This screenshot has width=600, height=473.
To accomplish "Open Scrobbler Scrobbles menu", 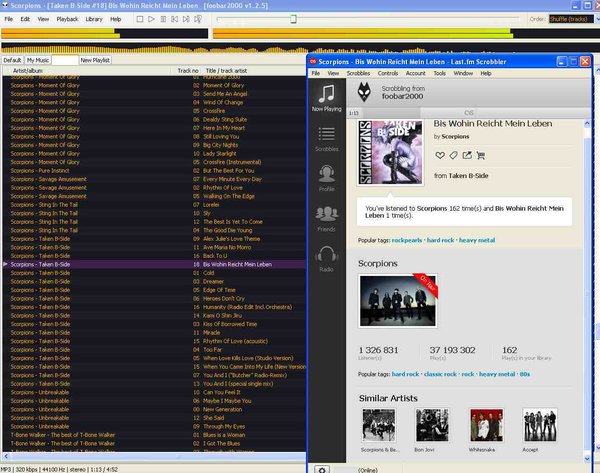I will click(358, 73).
